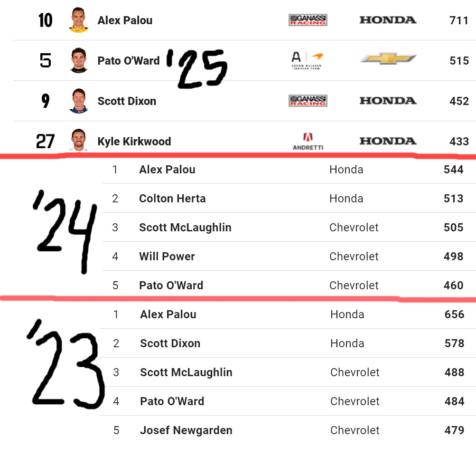Click Alex Palou's driver headshot photo
The height and width of the screenshot is (475, 476).
tap(79, 20)
